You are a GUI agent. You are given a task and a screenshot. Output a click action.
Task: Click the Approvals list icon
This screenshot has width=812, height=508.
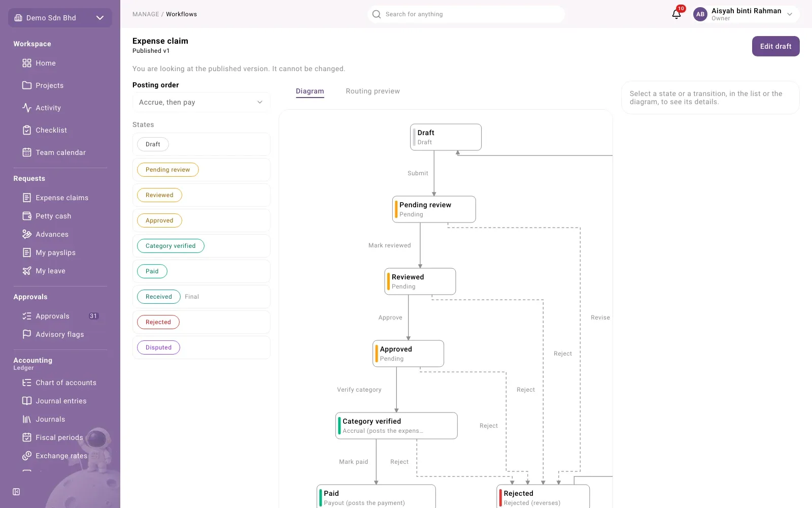coord(27,316)
